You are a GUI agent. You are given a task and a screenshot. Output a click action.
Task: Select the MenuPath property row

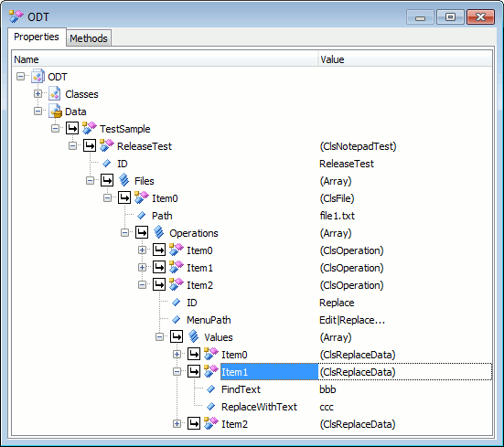252,320
